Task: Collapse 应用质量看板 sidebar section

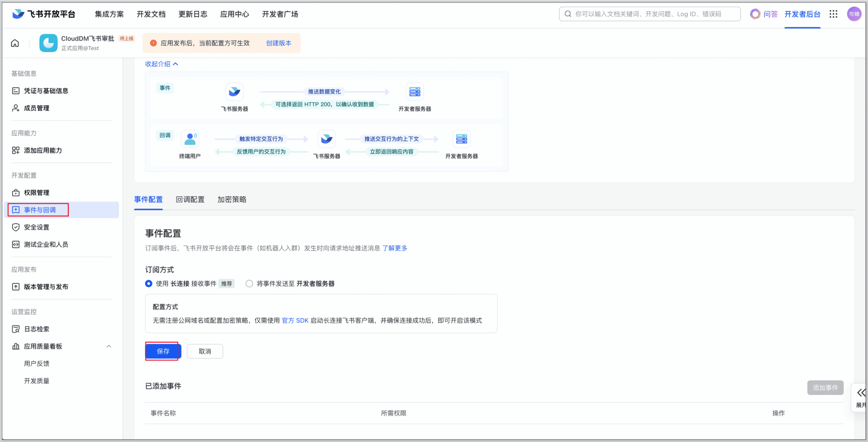Action: (109, 346)
